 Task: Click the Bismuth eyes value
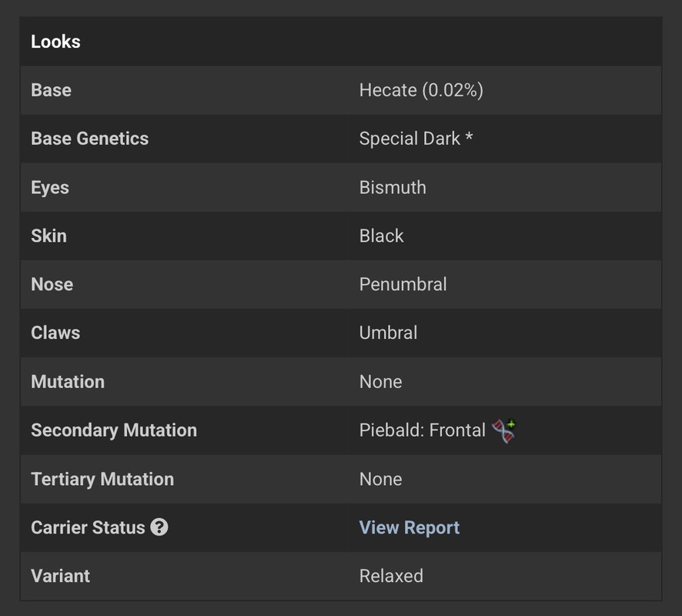pyautogui.click(x=393, y=188)
